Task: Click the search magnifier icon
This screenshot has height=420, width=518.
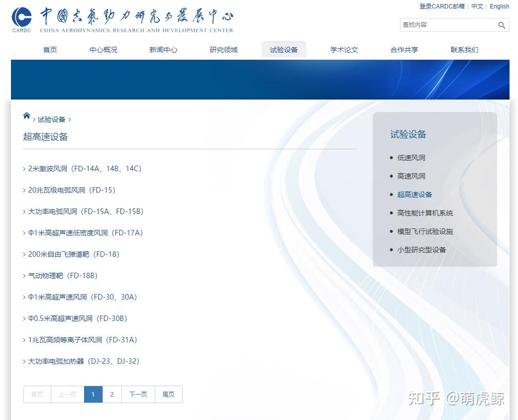Action: pyautogui.click(x=502, y=25)
